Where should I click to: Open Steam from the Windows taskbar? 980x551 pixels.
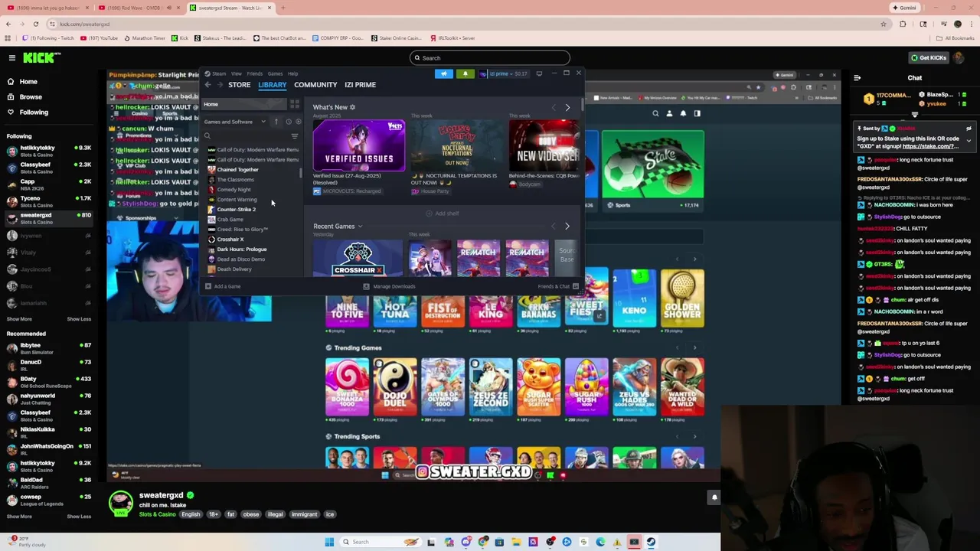651,542
